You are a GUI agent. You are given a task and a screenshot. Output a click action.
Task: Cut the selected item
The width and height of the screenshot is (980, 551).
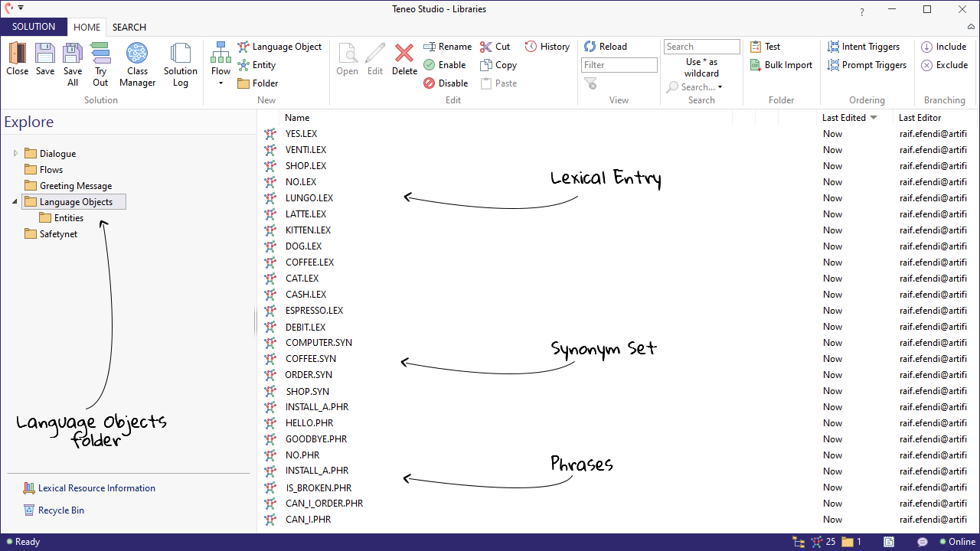tap(495, 47)
